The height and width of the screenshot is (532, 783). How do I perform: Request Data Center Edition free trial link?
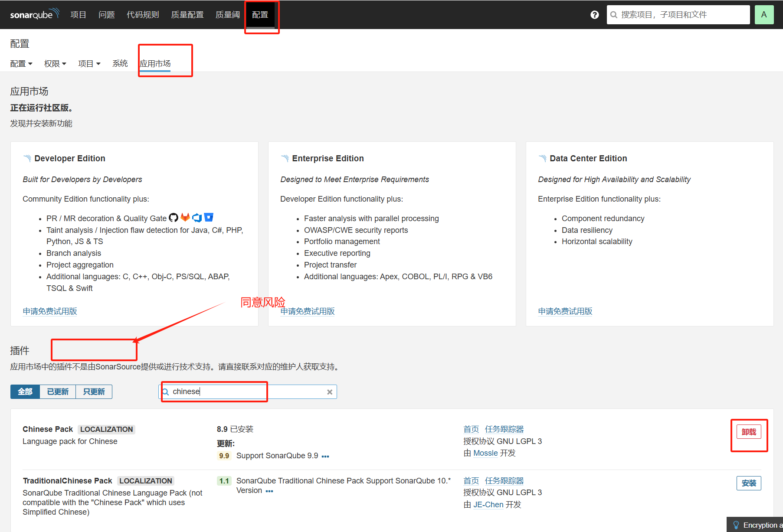click(565, 311)
